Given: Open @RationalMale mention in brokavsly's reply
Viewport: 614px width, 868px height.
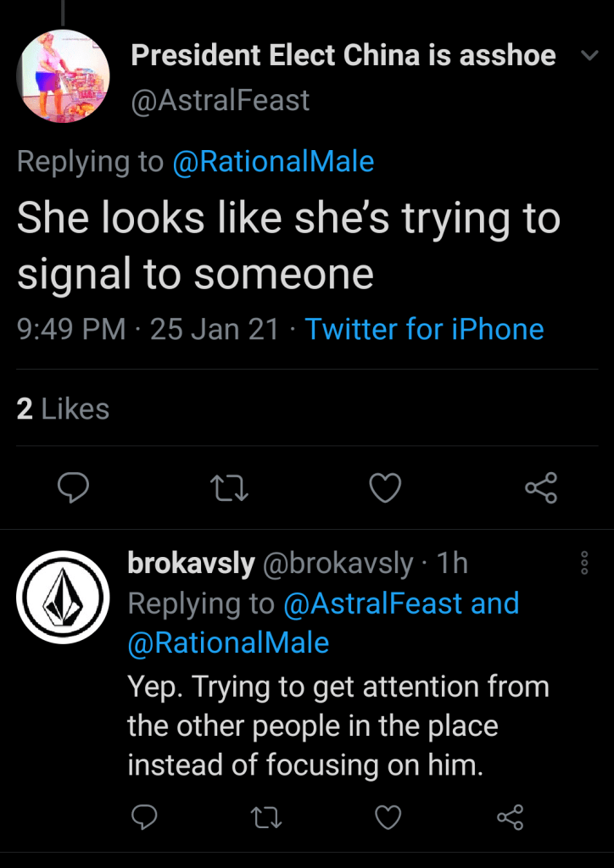Looking at the screenshot, I should (x=228, y=643).
